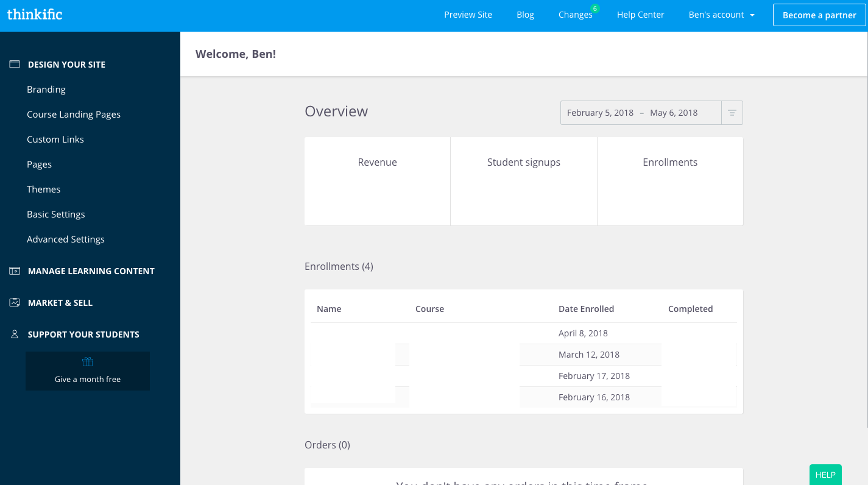Screen dimensions: 868x485
Task: Open the Preview Site link
Action: click(x=468, y=15)
